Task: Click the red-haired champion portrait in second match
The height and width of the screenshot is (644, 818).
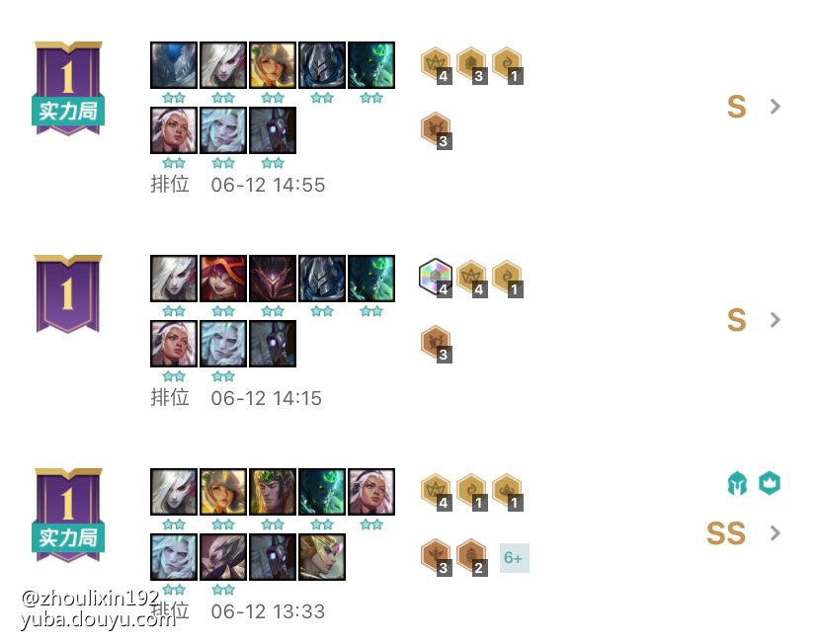Action: 223,279
